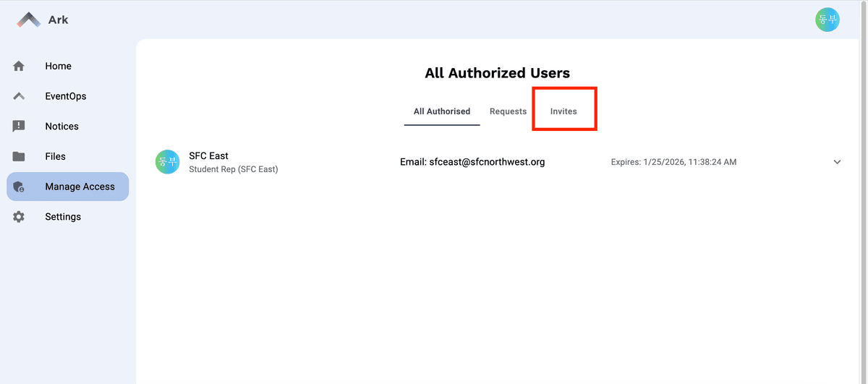Image resolution: width=868 pixels, height=384 pixels.
Task: Open EventOps from the sidebar menu
Action: point(65,96)
